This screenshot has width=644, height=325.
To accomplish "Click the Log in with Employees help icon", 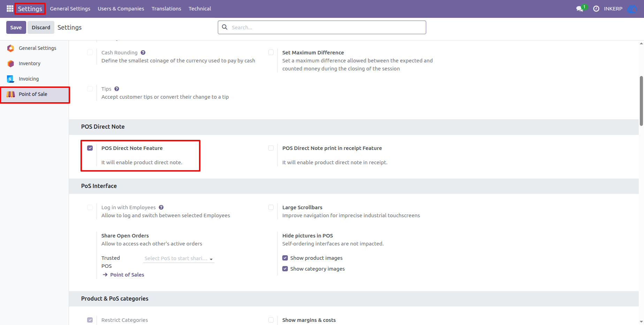I will [161, 207].
